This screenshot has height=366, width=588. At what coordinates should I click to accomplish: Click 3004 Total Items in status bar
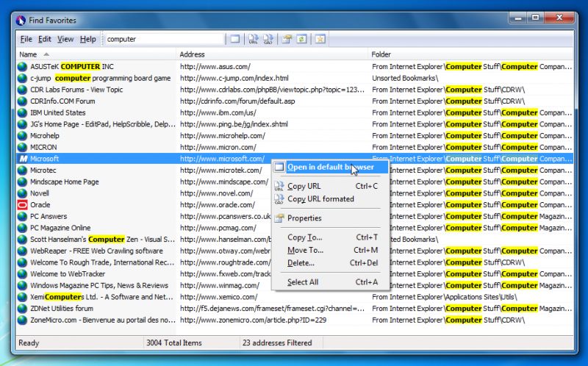coord(174,342)
